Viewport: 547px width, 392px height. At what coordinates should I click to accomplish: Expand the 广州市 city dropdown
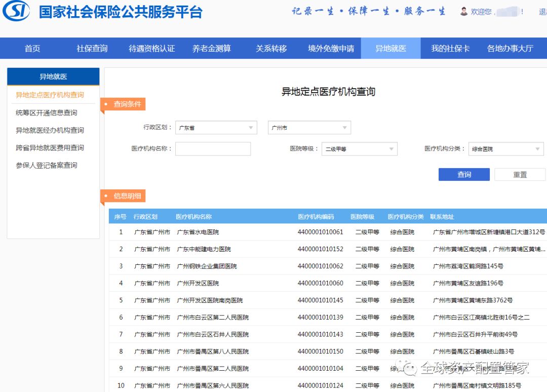pos(309,128)
